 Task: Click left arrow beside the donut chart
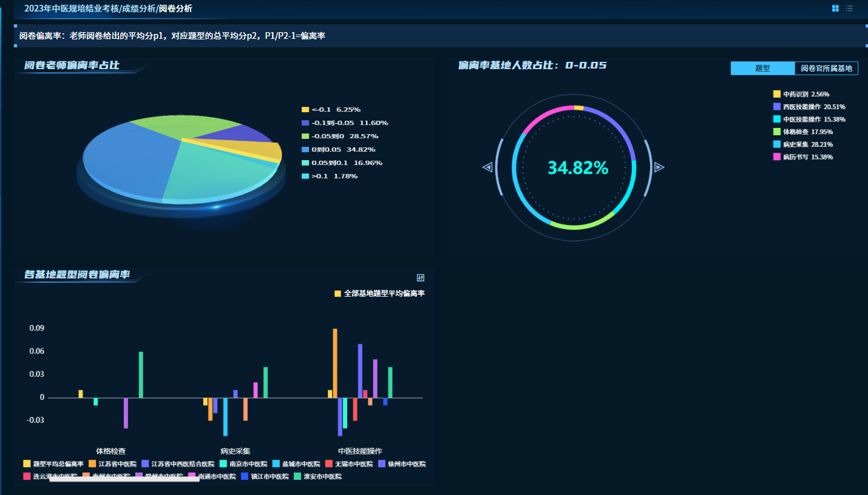(487, 167)
